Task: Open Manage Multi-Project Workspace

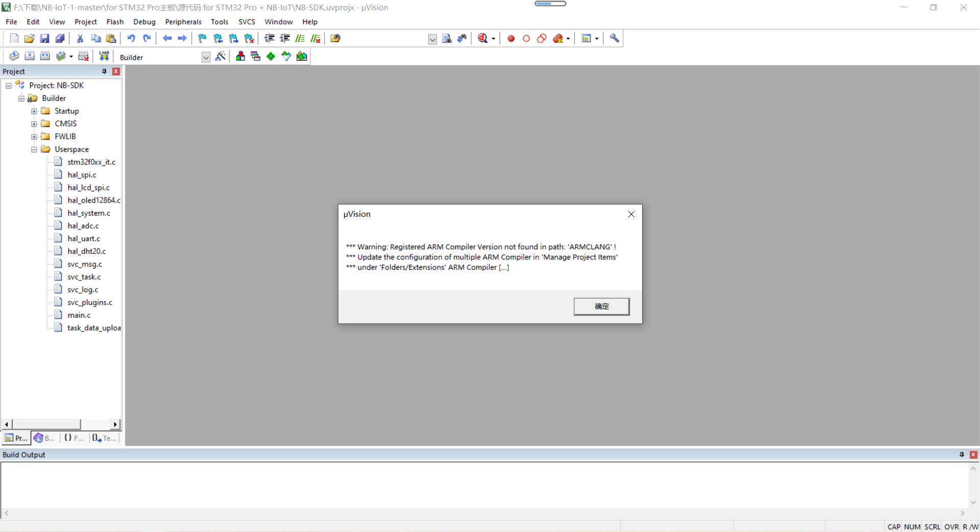Action: [x=256, y=56]
